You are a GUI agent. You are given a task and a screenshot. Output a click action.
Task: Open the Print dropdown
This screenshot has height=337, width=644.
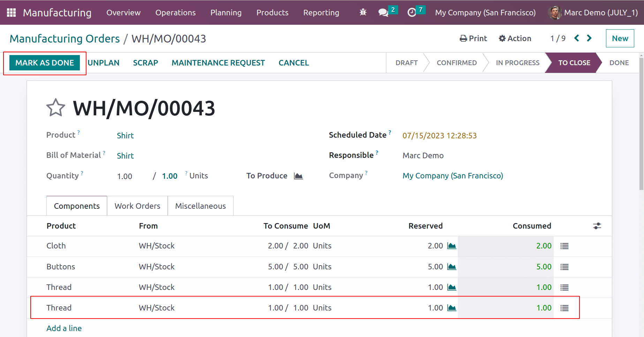pyautogui.click(x=473, y=38)
